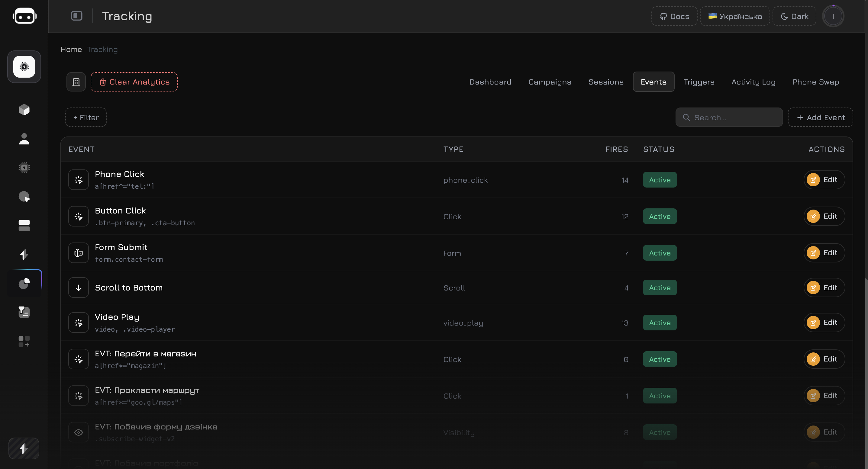
Task: Click the grid-plus add widget icon
Action: point(24,341)
